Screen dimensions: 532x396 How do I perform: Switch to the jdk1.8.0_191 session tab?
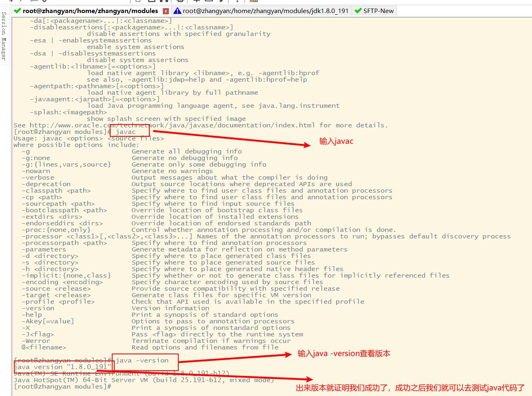[261, 11]
